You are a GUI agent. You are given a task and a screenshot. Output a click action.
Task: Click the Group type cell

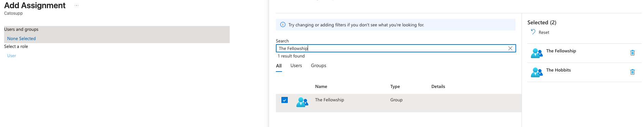pos(396,100)
